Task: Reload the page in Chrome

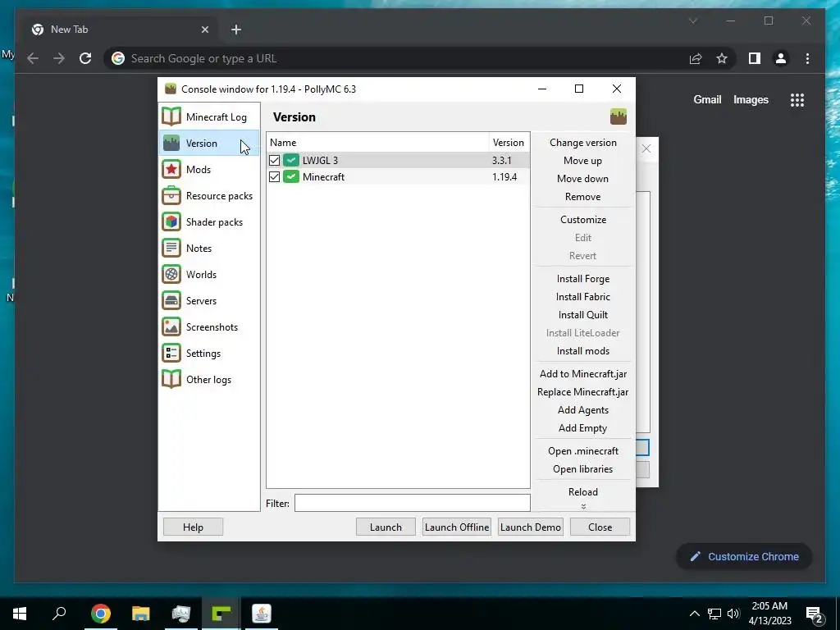Action: pyautogui.click(x=85, y=58)
